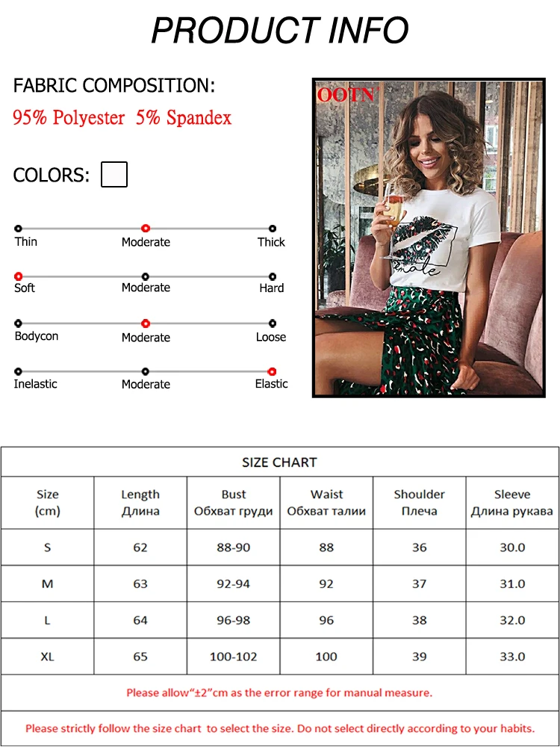Select the red Soft dot on softness scale
Image resolution: width=560 pixels, height=747 pixels.
[x=18, y=276]
